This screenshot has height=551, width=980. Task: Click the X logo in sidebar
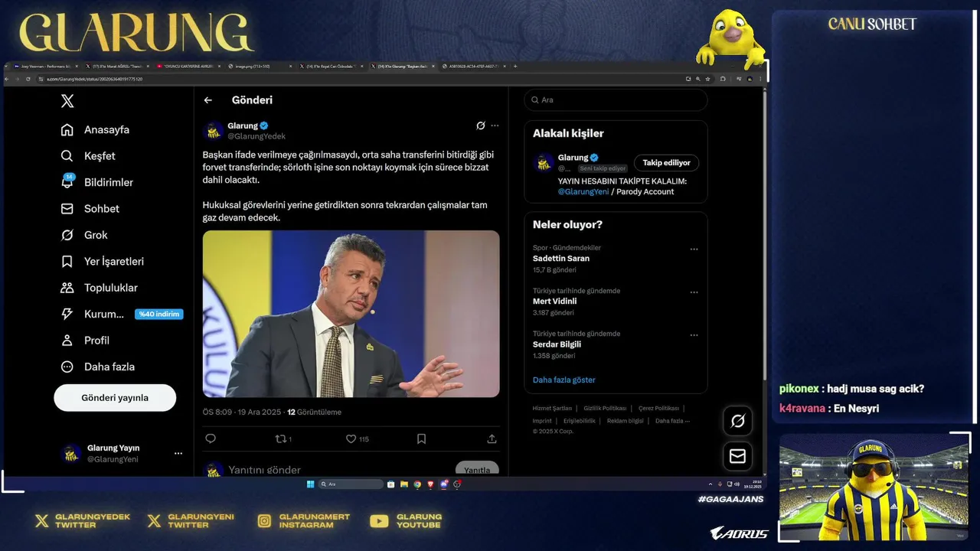[67, 101]
